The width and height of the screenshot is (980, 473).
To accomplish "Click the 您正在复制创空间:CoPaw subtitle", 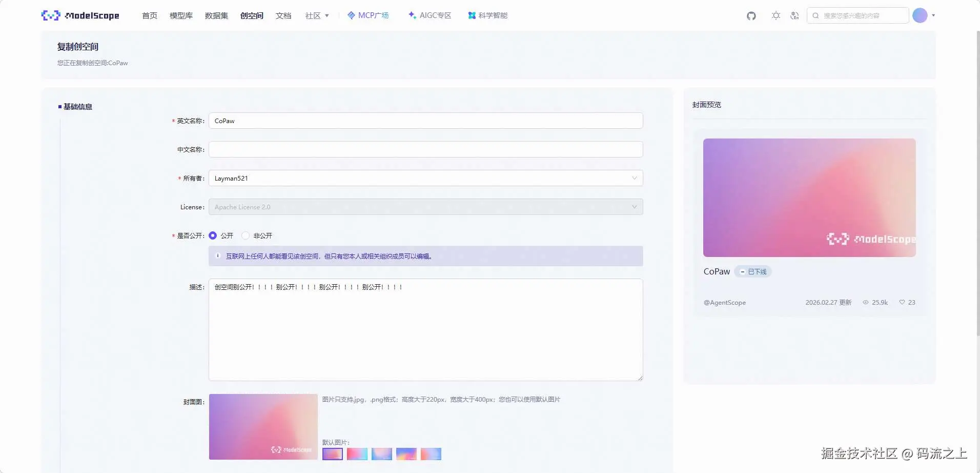I will tap(93, 63).
